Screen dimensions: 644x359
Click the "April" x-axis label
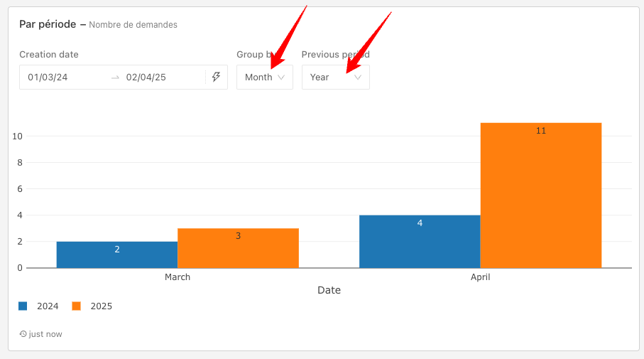tap(481, 277)
